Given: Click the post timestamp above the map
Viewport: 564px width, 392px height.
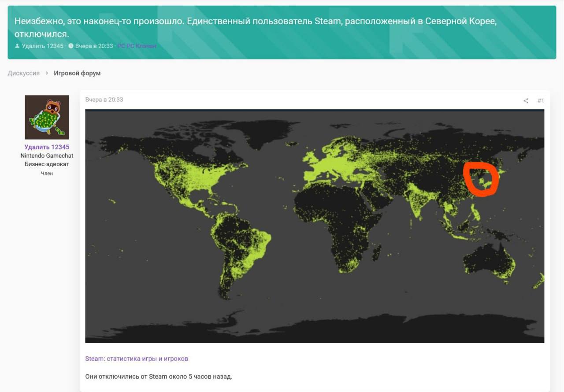Looking at the screenshot, I should coord(104,100).
